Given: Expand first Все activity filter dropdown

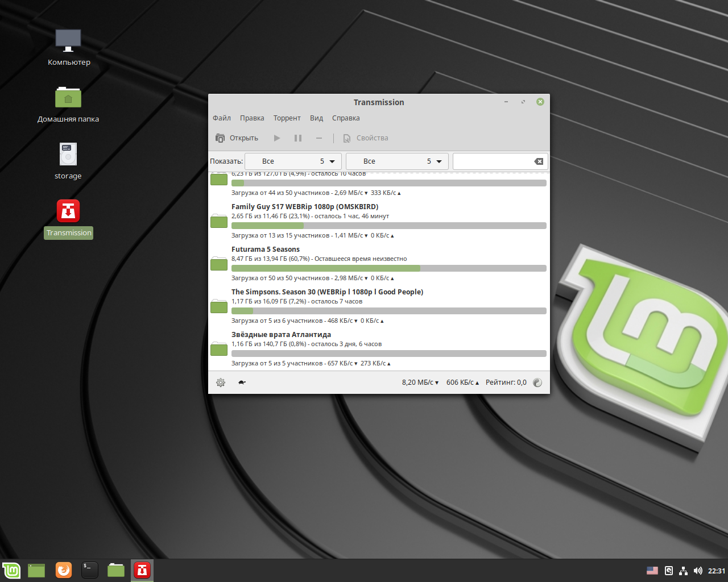Looking at the screenshot, I should (293, 161).
